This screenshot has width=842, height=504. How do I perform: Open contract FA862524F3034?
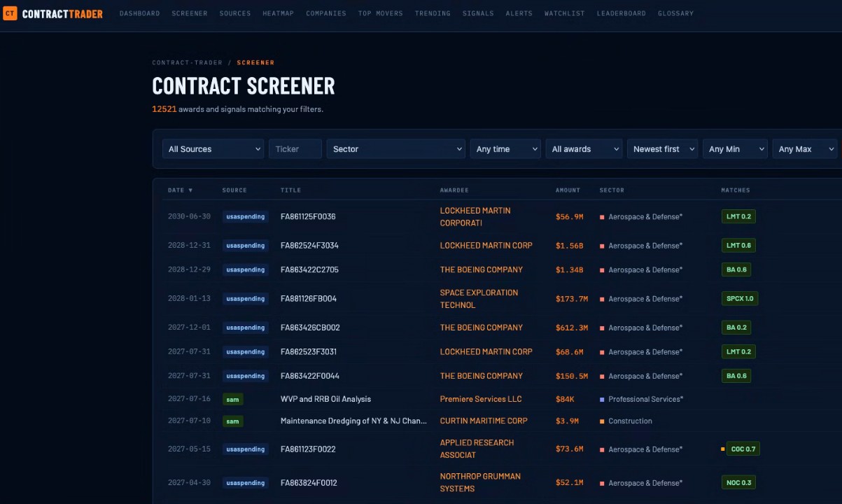[309, 246]
